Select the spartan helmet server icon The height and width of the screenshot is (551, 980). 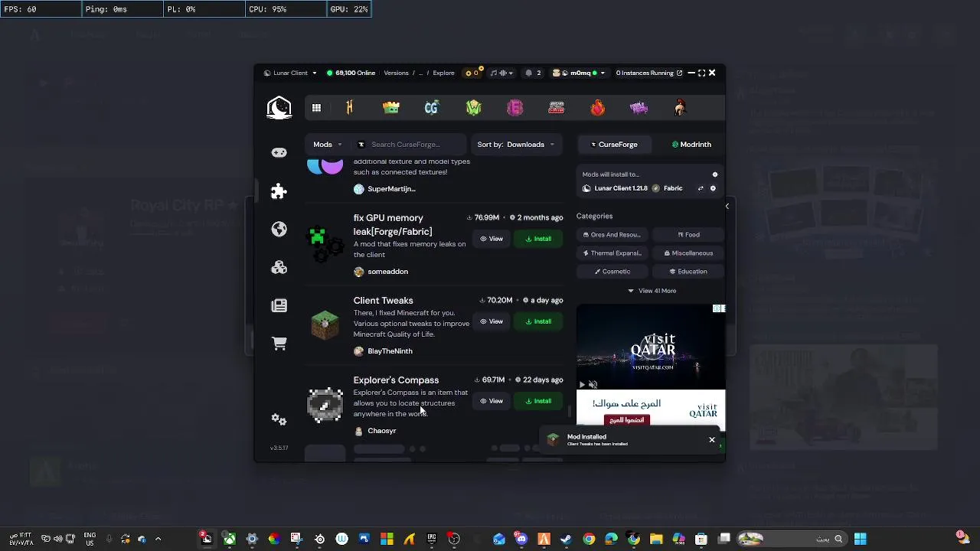point(680,108)
